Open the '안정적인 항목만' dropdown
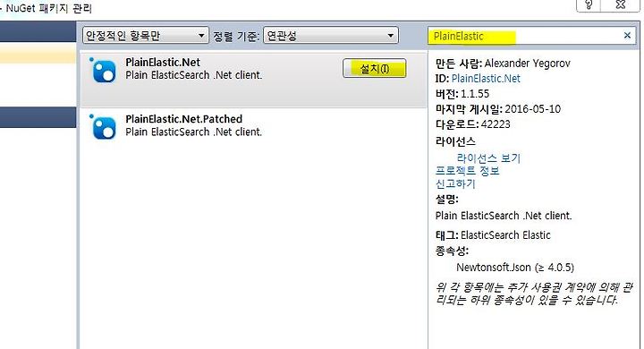This screenshot has height=349, width=644. point(146,36)
